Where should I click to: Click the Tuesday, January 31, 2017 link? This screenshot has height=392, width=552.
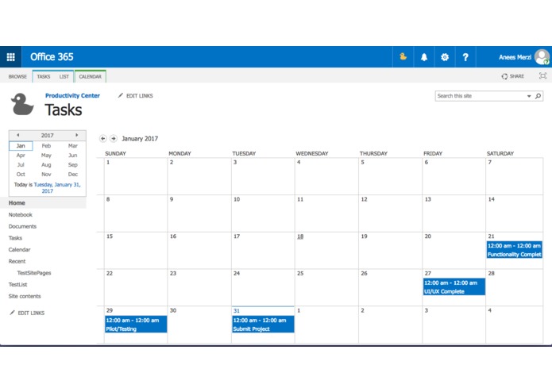[57, 188]
